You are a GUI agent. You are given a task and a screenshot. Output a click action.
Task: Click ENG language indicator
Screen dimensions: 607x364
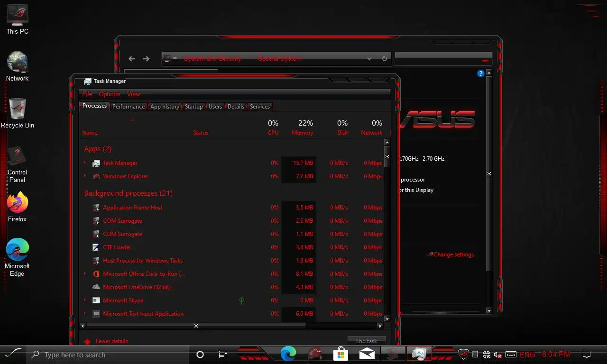click(x=527, y=355)
